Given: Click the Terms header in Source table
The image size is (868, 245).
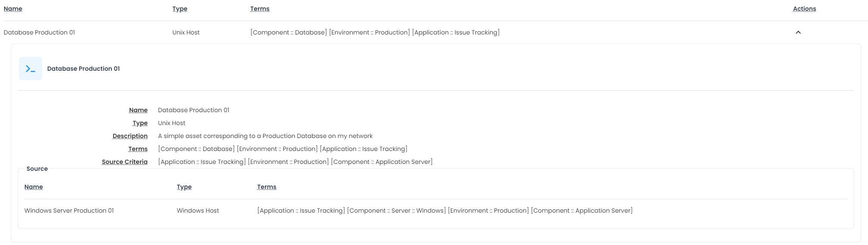Looking at the screenshot, I should pyautogui.click(x=266, y=187).
